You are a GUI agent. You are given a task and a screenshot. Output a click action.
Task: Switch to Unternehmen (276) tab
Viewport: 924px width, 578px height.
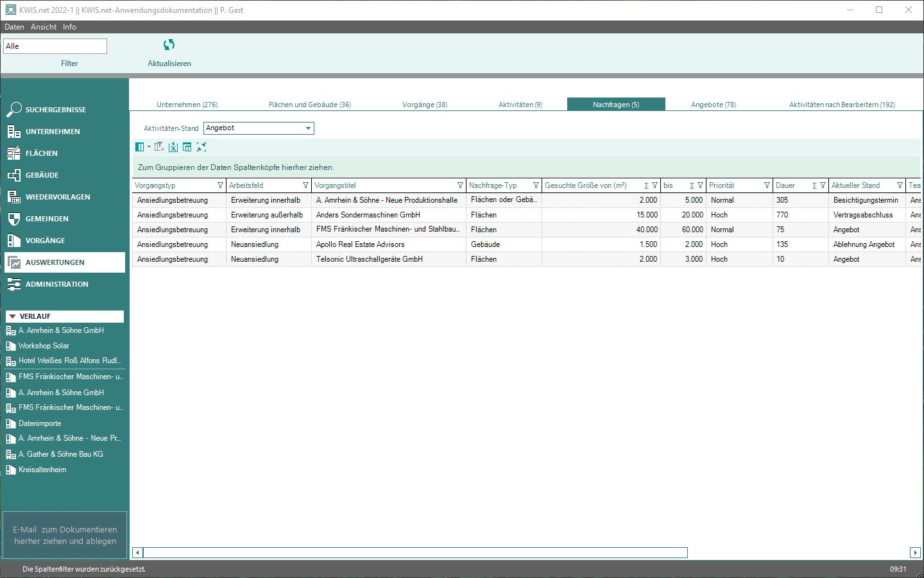pyautogui.click(x=187, y=105)
